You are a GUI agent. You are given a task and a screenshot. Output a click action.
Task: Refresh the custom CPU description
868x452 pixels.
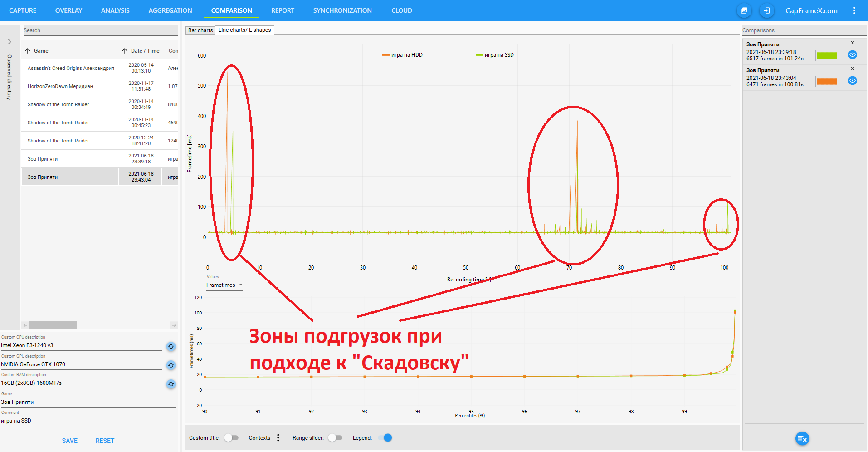[171, 346]
